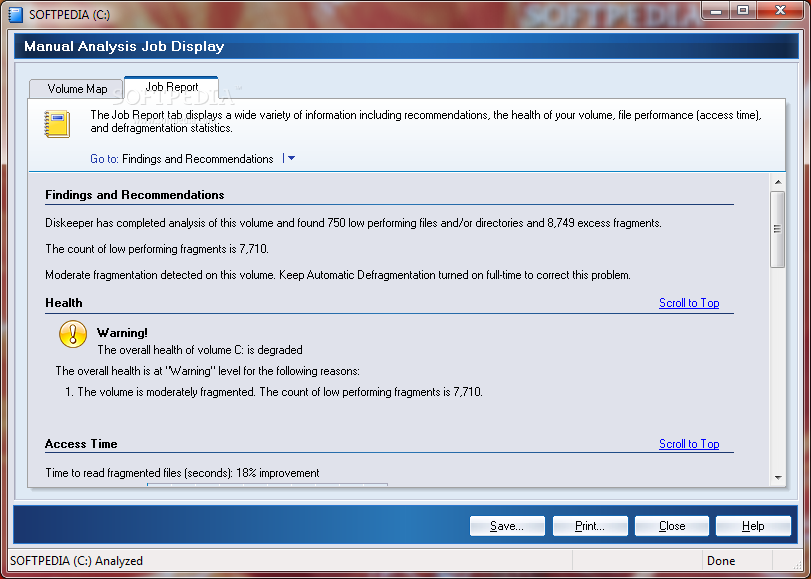The width and height of the screenshot is (811, 579).
Task: Click 'Moderate fragmentation detected on this volume' sentence
Action: coord(338,275)
